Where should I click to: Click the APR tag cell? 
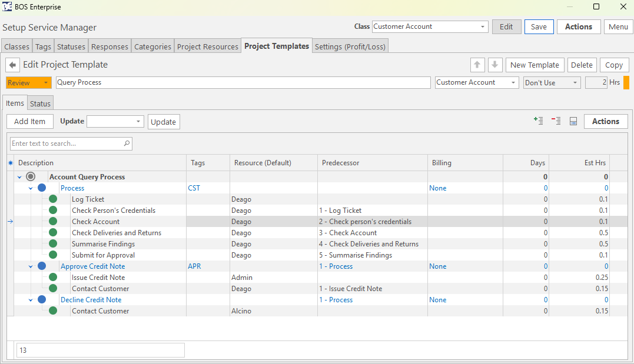point(208,266)
